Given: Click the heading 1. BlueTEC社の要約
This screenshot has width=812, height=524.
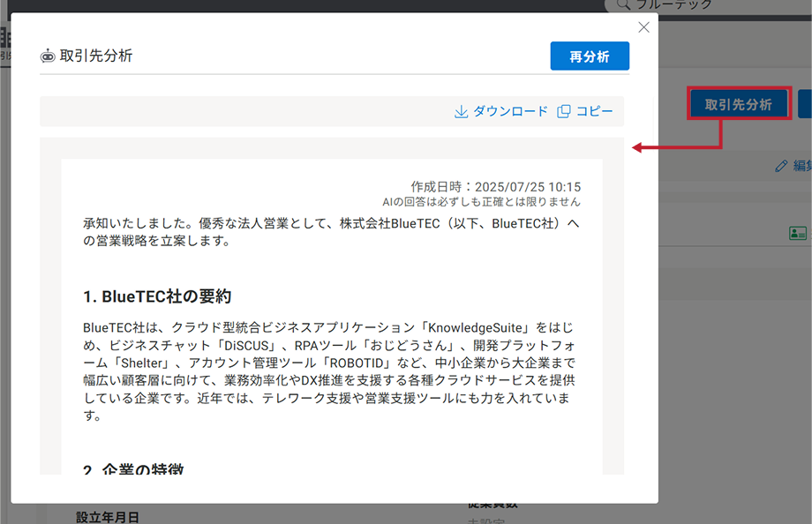Looking at the screenshot, I should coord(157,296).
